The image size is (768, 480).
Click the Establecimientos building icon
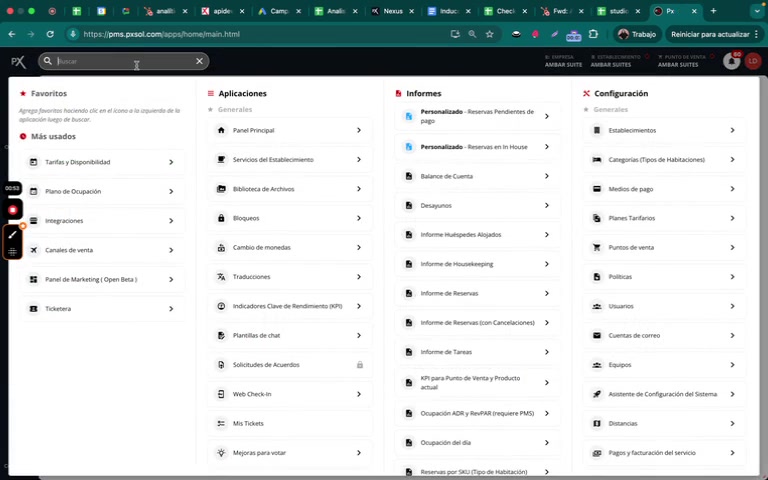pyautogui.click(x=597, y=130)
